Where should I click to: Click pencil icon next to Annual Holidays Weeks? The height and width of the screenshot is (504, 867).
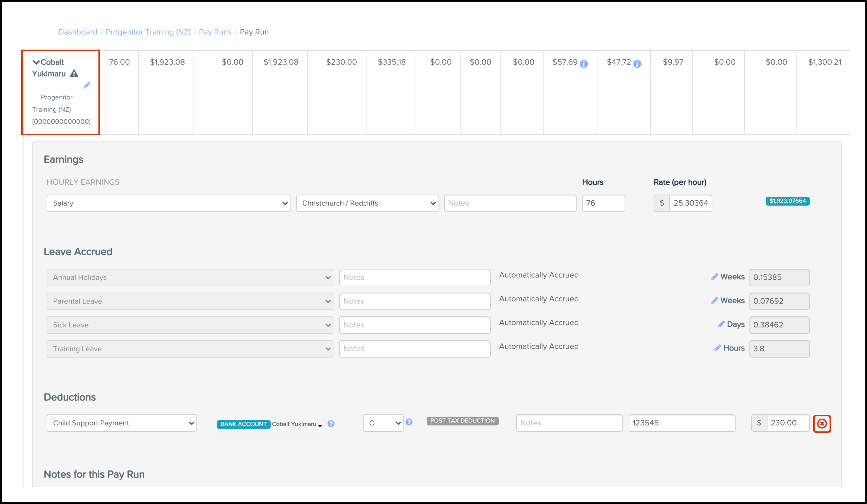coord(715,277)
